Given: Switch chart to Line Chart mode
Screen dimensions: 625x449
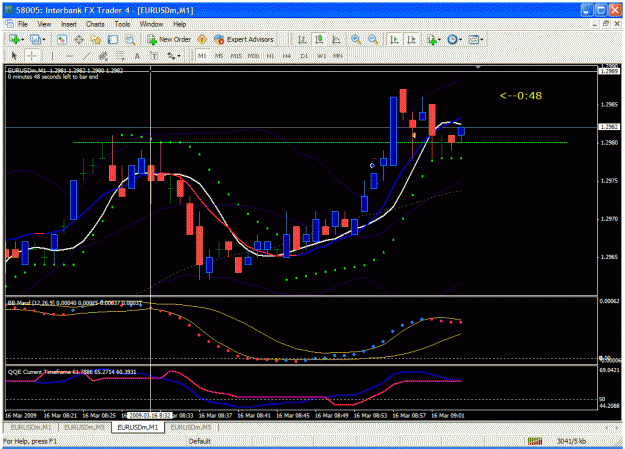Looking at the screenshot, I should coord(336,39).
